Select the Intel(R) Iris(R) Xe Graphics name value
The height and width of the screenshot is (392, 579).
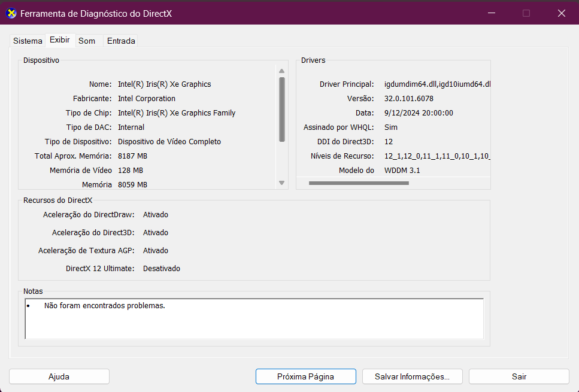coord(164,84)
